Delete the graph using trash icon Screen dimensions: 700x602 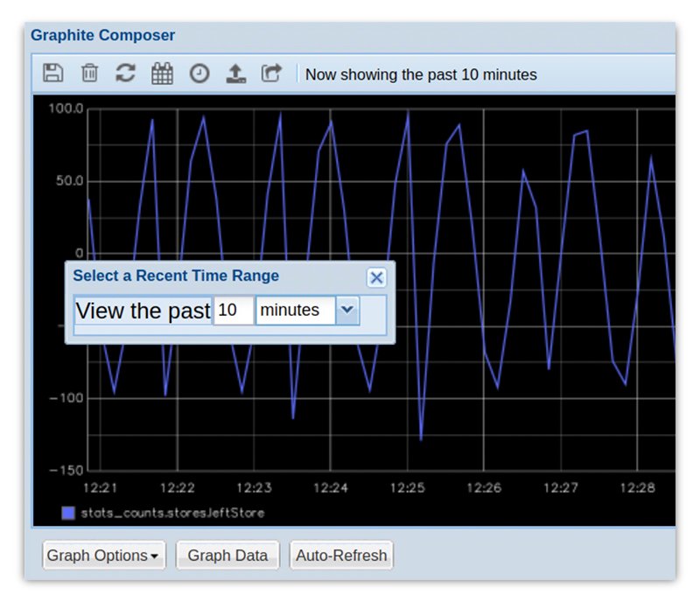tap(89, 73)
